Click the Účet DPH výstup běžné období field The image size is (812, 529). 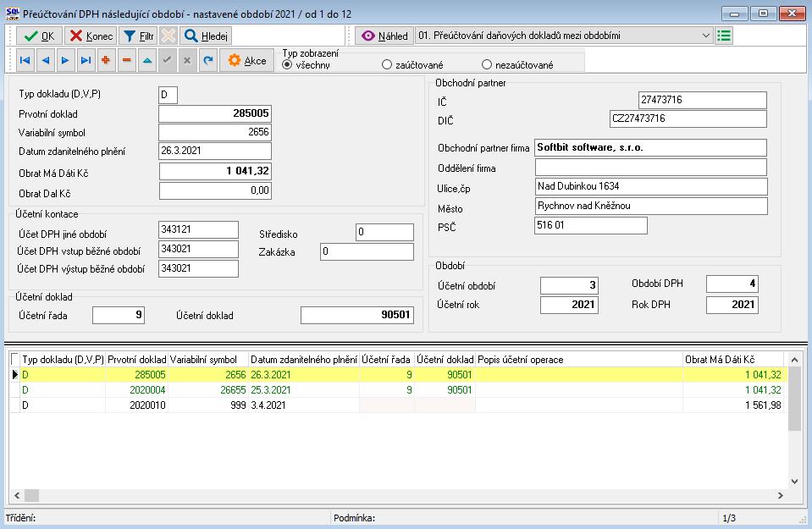(198, 268)
